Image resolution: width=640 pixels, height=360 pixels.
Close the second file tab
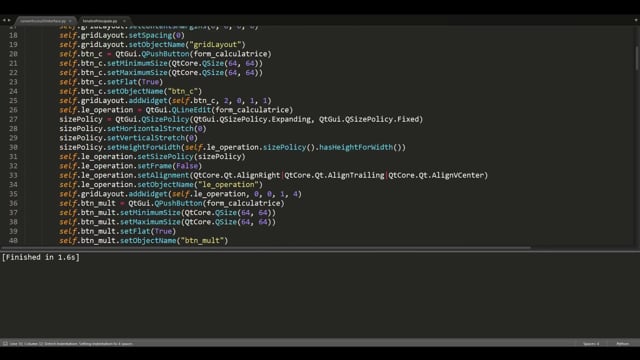pyautogui.click(x=124, y=20)
